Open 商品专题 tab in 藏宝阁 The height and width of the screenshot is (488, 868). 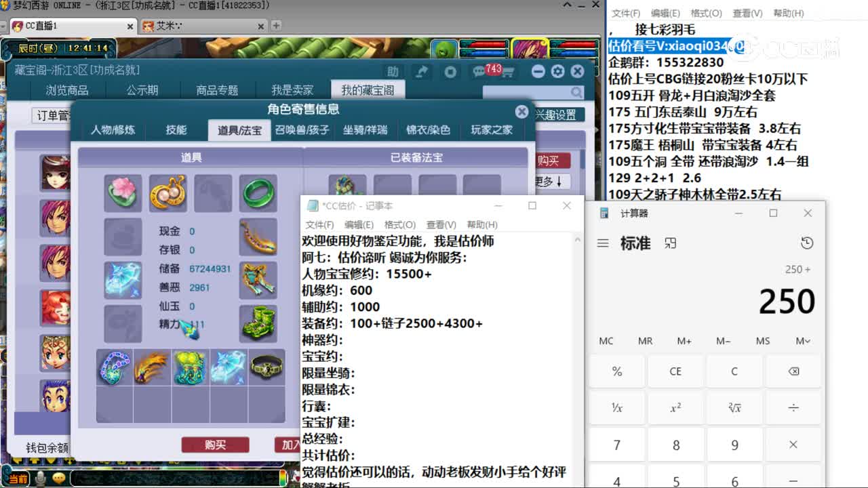tap(217, 90)
